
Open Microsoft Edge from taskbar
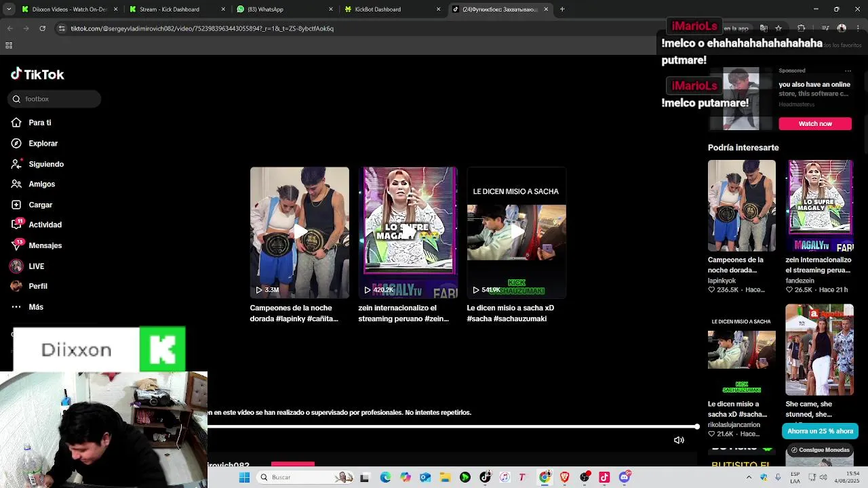(385, 477)
